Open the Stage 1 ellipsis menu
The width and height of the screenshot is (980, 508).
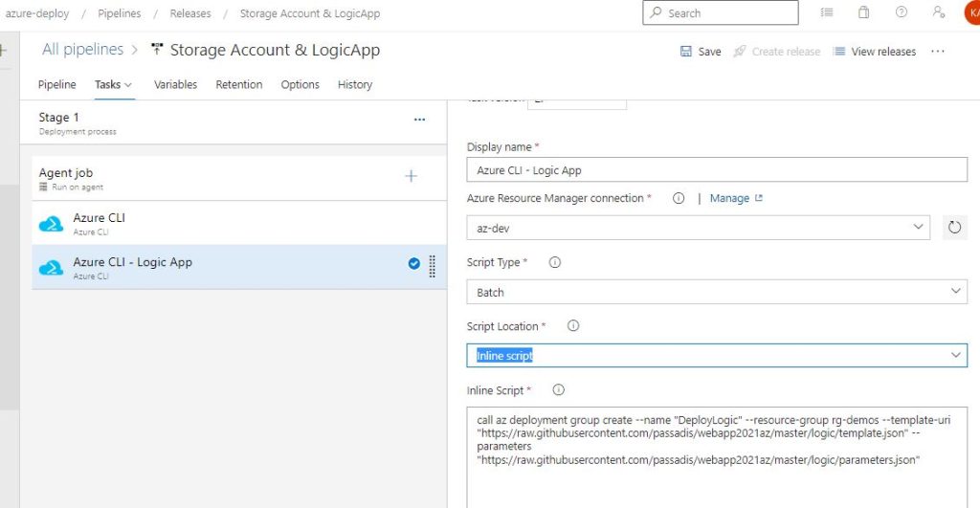click(419, 120)
